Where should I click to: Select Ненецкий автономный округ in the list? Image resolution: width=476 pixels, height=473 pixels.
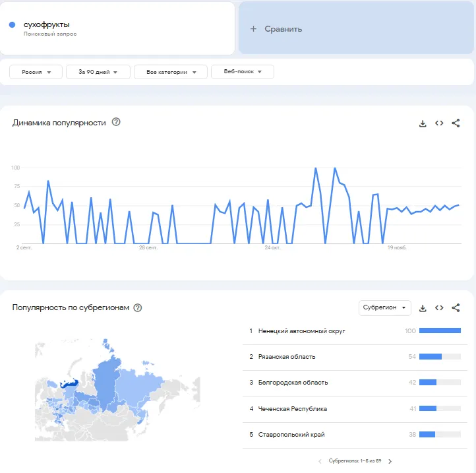pyautogui.click(x=301, y=331)
